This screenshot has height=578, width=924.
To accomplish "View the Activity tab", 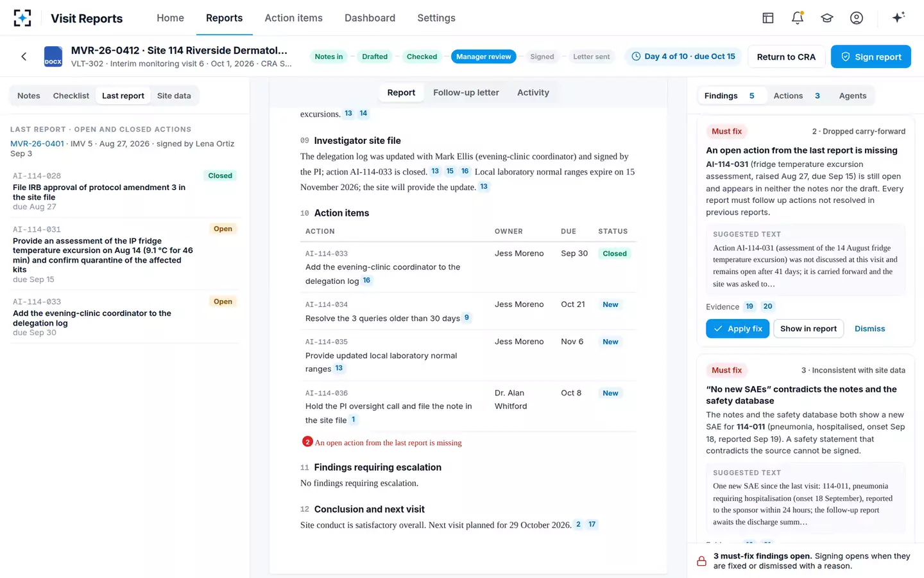I will coord(533,92).
